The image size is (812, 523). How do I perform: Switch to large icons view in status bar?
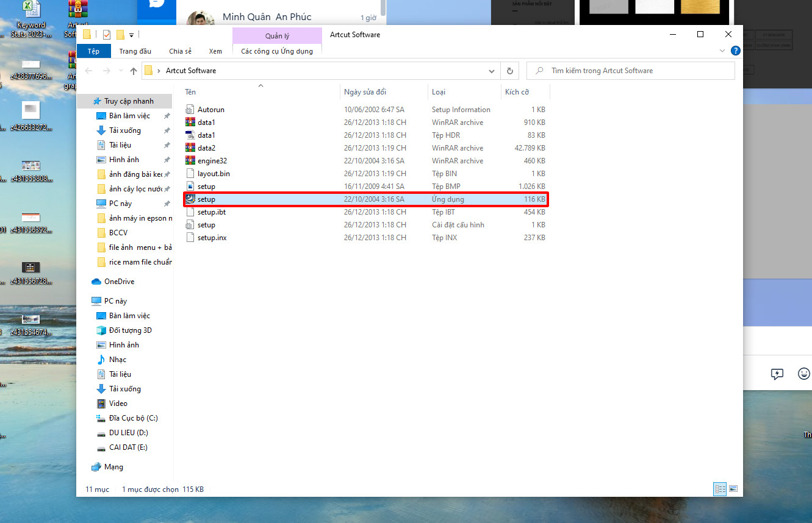pos(733,489)
